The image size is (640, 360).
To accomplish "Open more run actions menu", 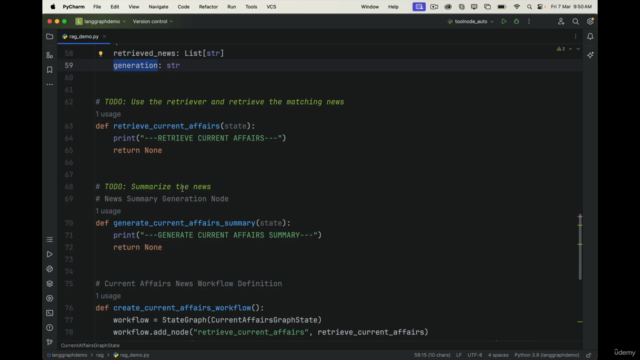I will [x=529, y=21].
